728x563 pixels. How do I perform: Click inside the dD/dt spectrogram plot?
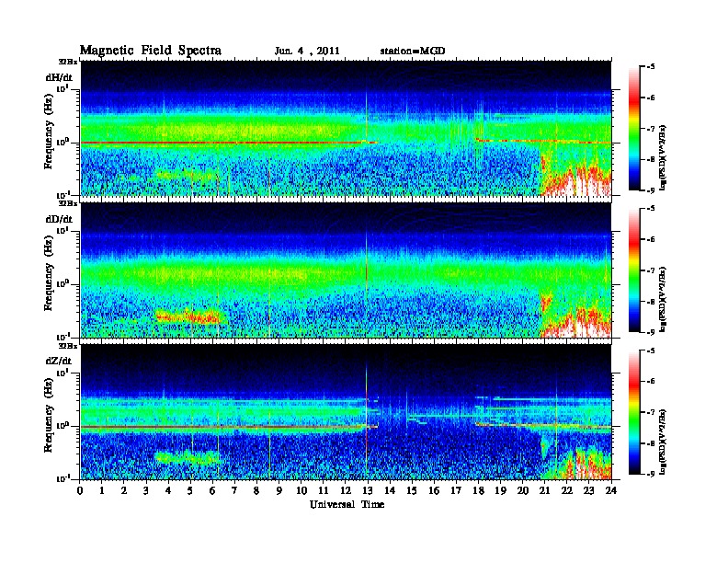(346, 270)
